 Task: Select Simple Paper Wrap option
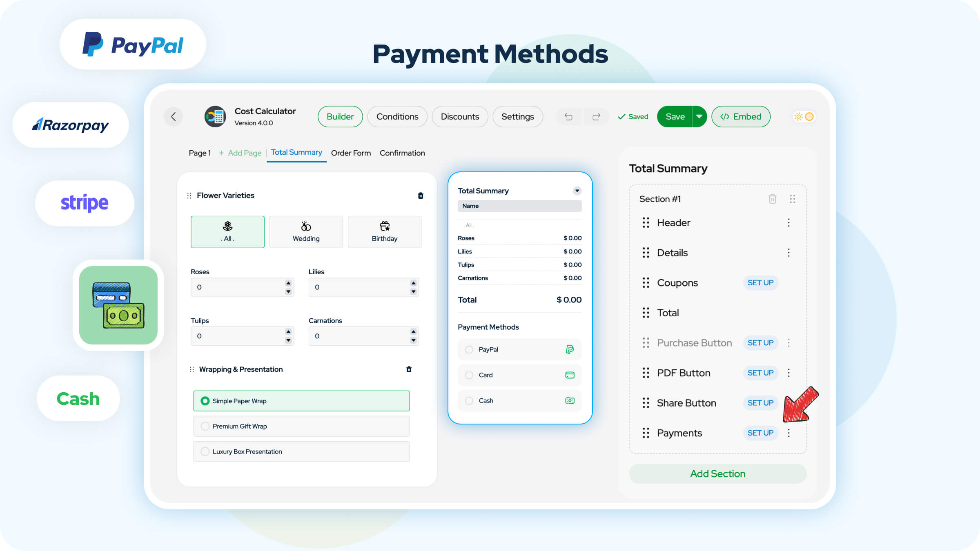click(301, 401)
